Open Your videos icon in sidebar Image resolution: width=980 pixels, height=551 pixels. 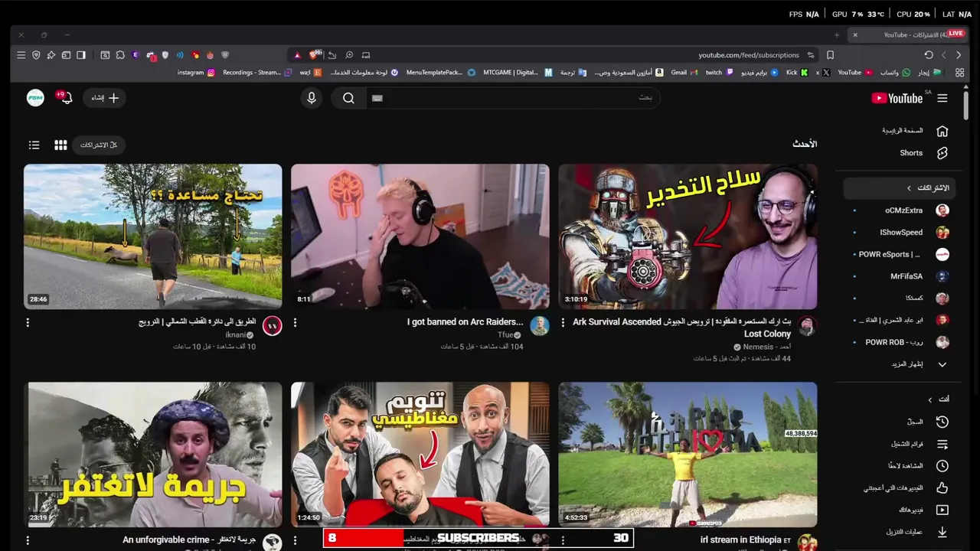(942, 510)
